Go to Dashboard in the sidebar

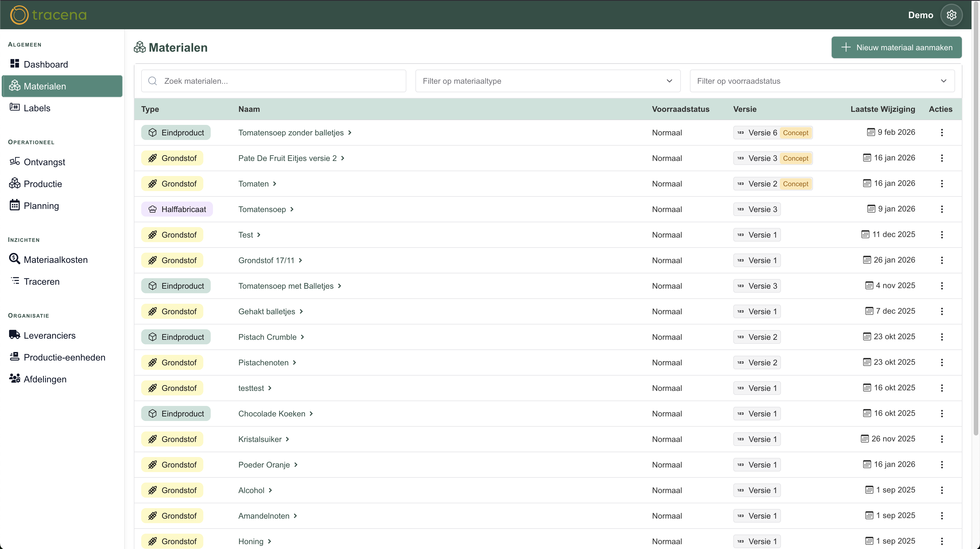pos(46,64)
